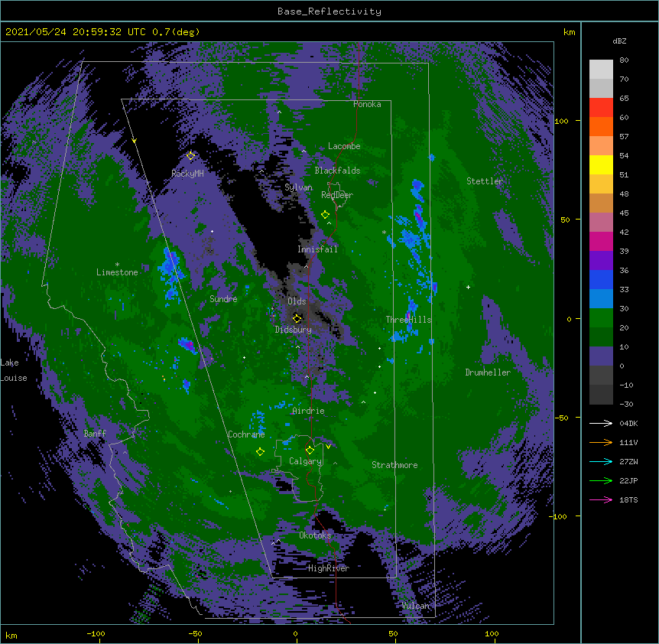
Task: Click the white plus marker west of Drumheller area
Action: point(468,287)
